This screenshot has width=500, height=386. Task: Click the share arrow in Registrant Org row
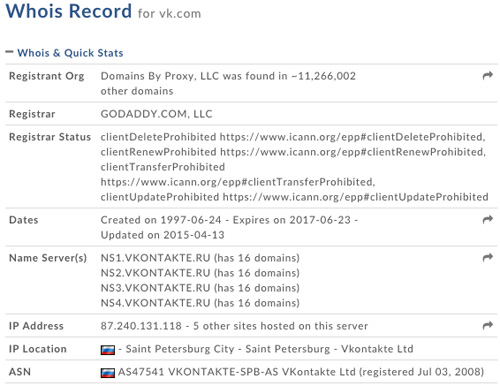click(488, 76)
